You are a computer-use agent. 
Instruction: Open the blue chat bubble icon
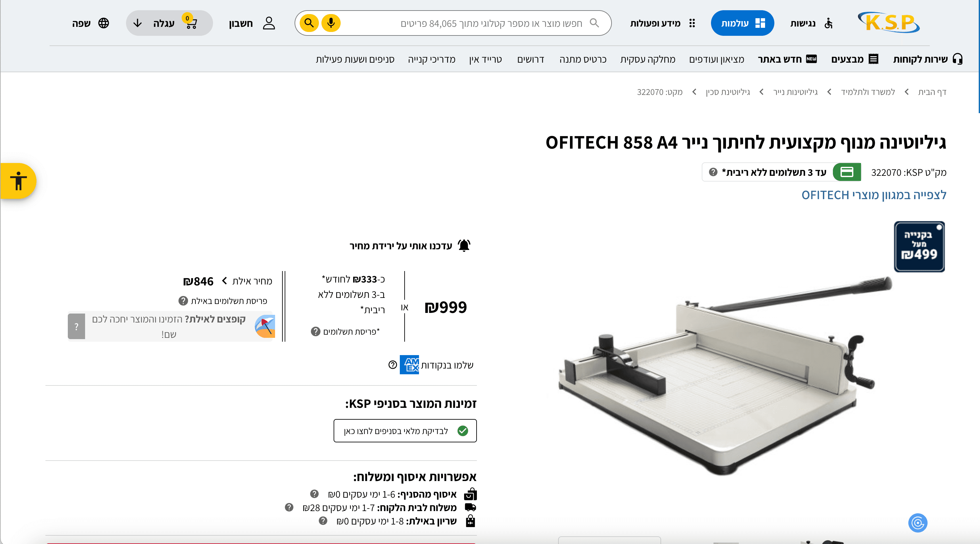[918, 523]
